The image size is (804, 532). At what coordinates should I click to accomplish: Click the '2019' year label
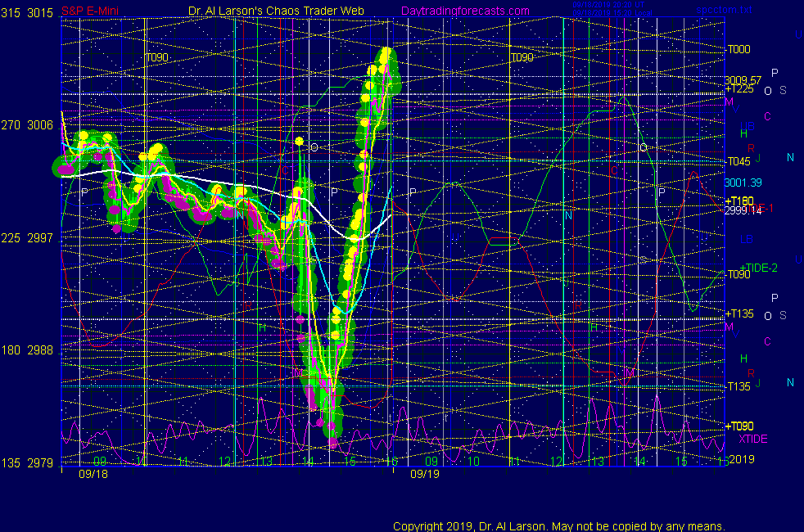point(742,458)
